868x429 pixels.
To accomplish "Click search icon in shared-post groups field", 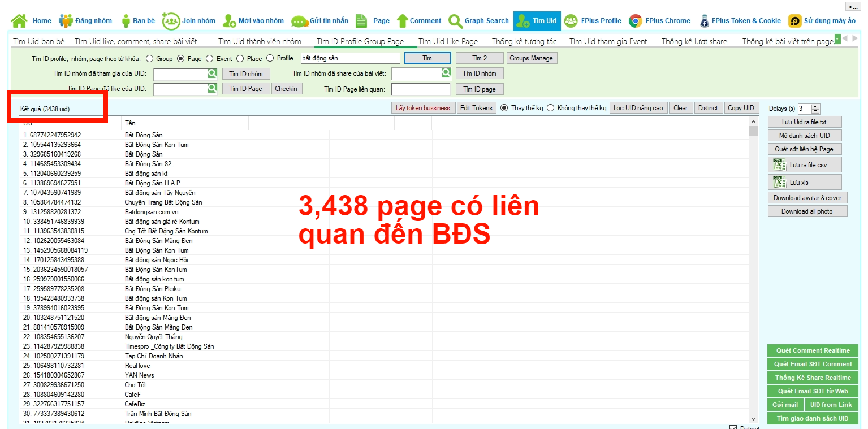I will pyautogui.click(x=446, y=73).
